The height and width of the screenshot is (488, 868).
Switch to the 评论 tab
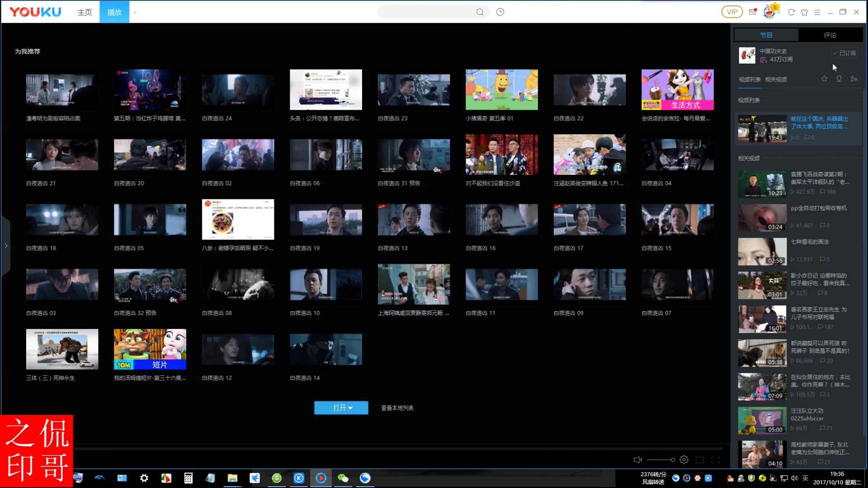tap(830, 35)
